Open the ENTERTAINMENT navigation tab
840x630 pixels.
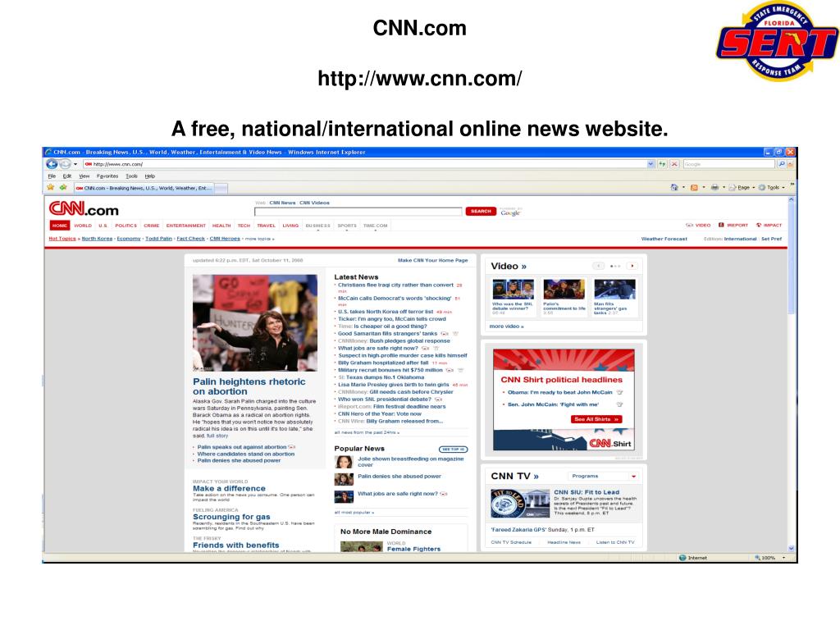click(x=186, y=226)
